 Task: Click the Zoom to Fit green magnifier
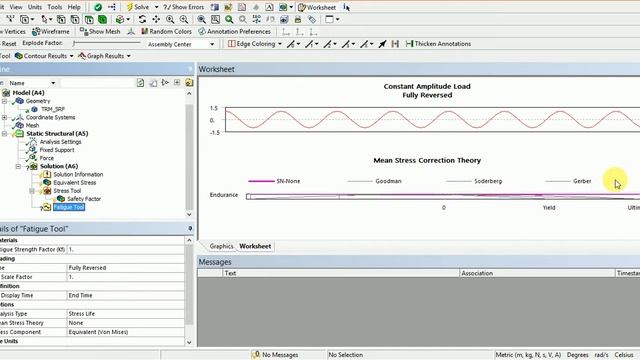[229, 19]
